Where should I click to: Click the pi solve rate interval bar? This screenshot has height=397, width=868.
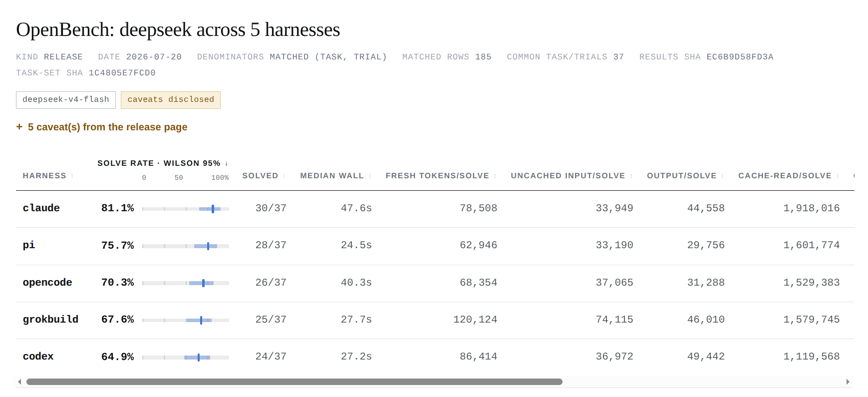186,246
